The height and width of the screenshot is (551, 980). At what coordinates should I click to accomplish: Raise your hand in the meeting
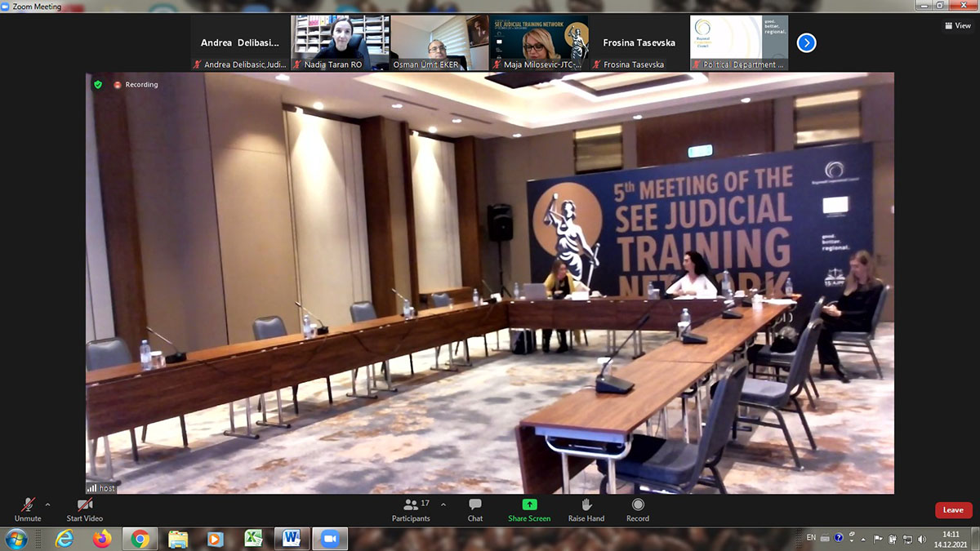coord(586,509)
